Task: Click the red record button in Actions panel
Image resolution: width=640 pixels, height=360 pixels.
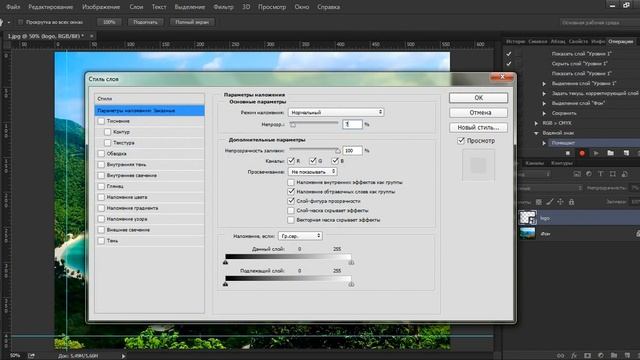Action: [582, 153]
